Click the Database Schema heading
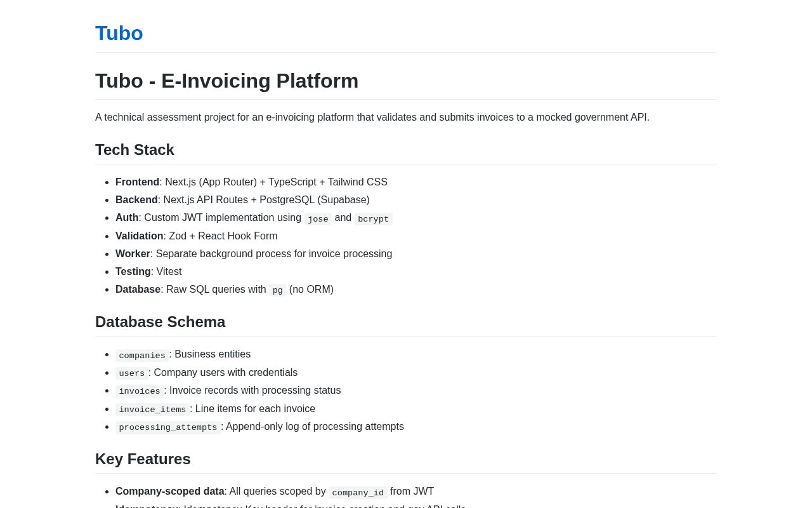 coord(160,322)
